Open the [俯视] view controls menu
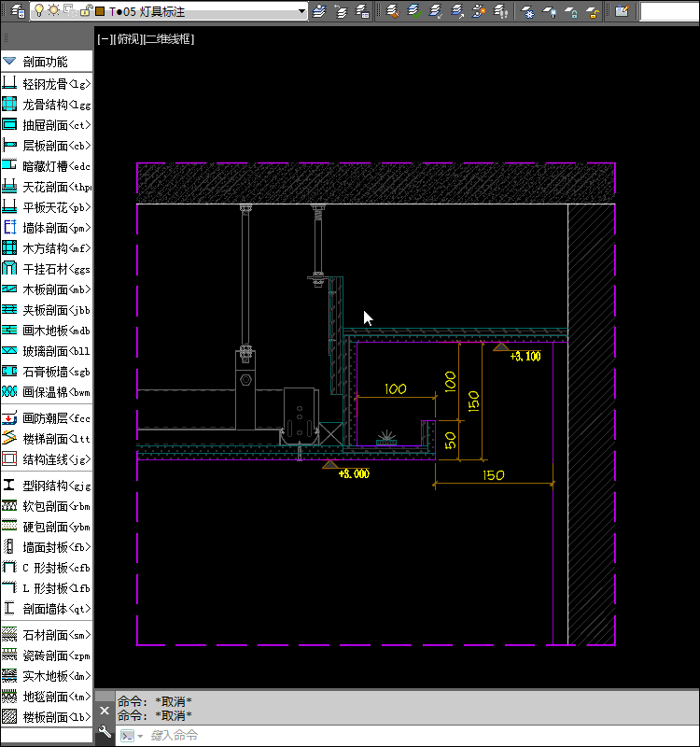The height and width of the screenshot is (747, 700). pyautogui.click(x=127, y=39)
